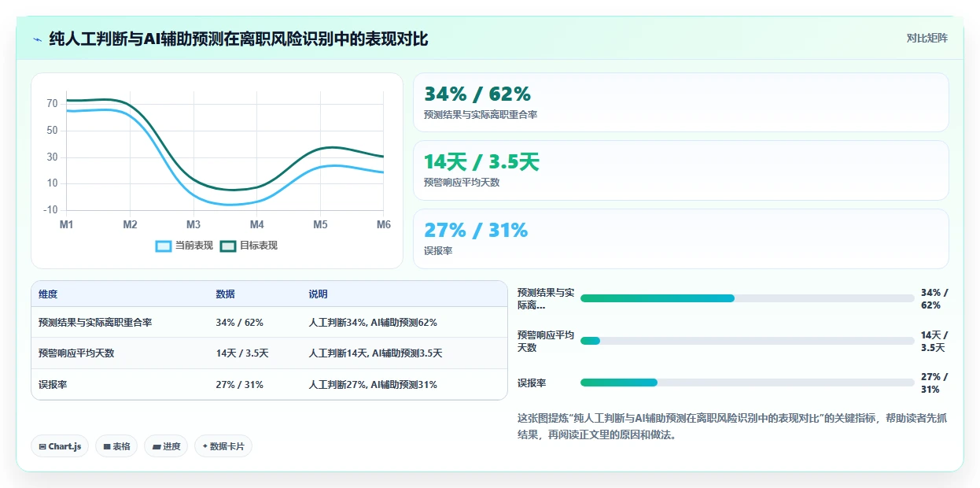Click x-axis label M2

coord(130,224)
